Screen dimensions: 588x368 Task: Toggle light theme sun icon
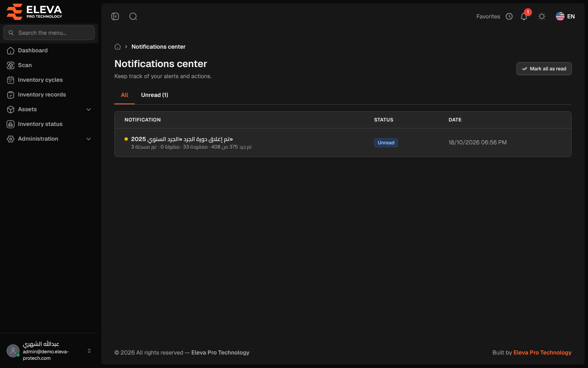[542, 16]
